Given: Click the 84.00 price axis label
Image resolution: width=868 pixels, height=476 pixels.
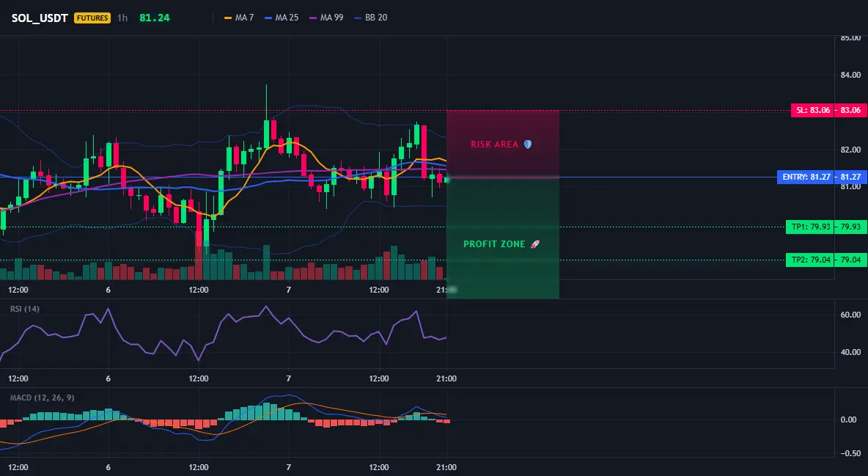Looking at the screenshot, I should pos(851,75).
